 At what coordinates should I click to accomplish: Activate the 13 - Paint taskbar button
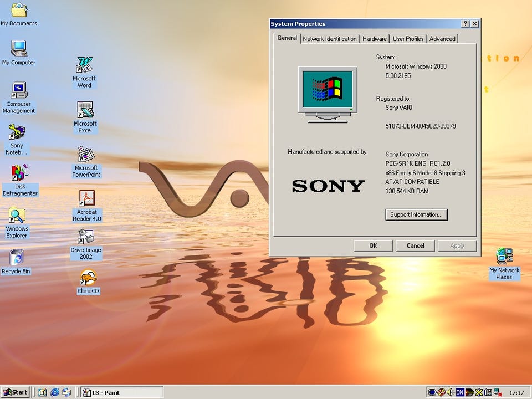[x=122, y=392]
